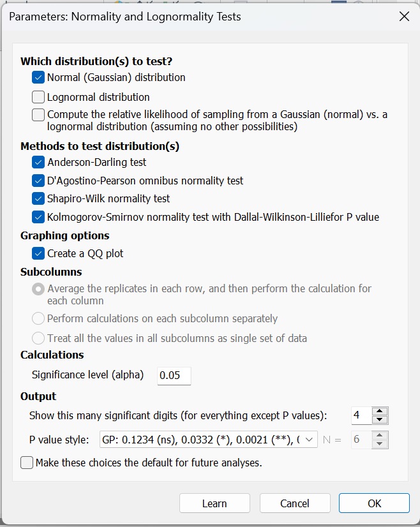
Task: Disable Create a QQ plot option
Action: (x=38, y=253)
